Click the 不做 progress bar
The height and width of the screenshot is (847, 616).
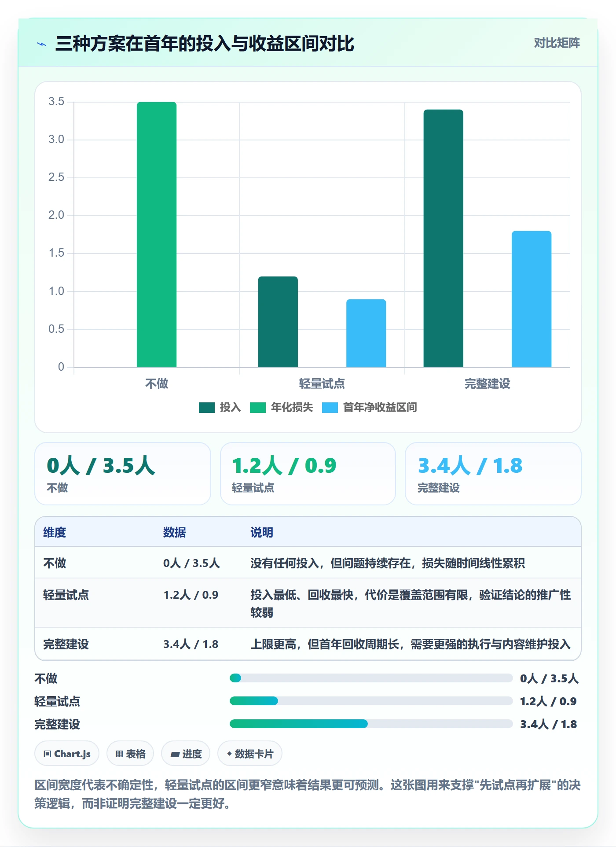(x=371, y=678)
